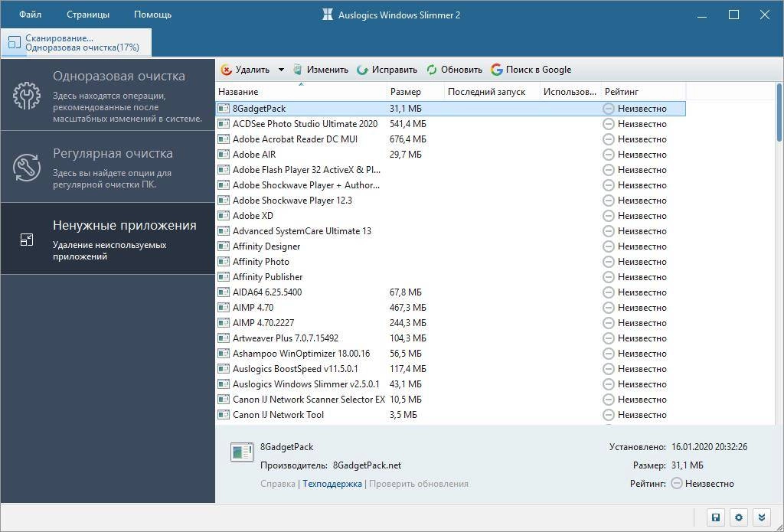784x532 pixels.
Task: Click the 541,4 МБ size cell
Action: coord(408,124)
